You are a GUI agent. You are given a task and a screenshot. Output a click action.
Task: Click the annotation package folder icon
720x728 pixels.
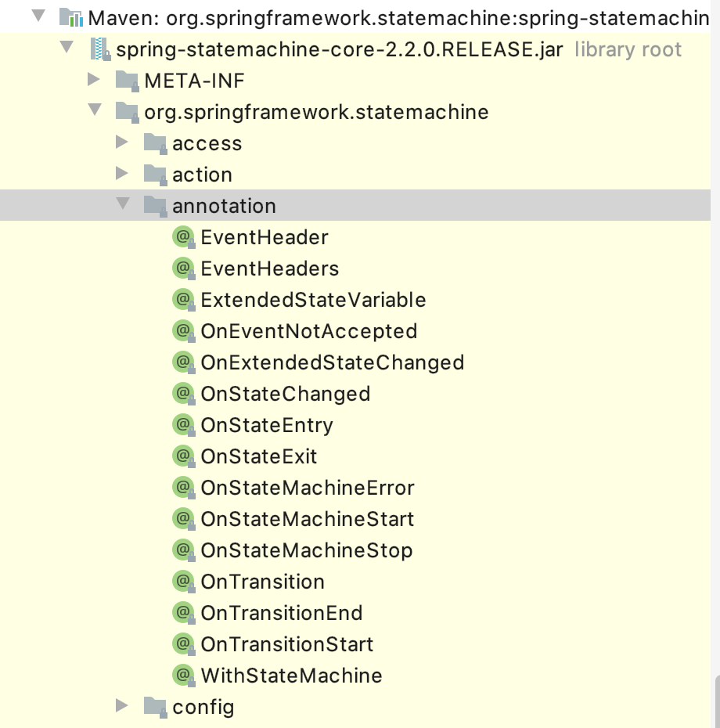pos(155,206)
